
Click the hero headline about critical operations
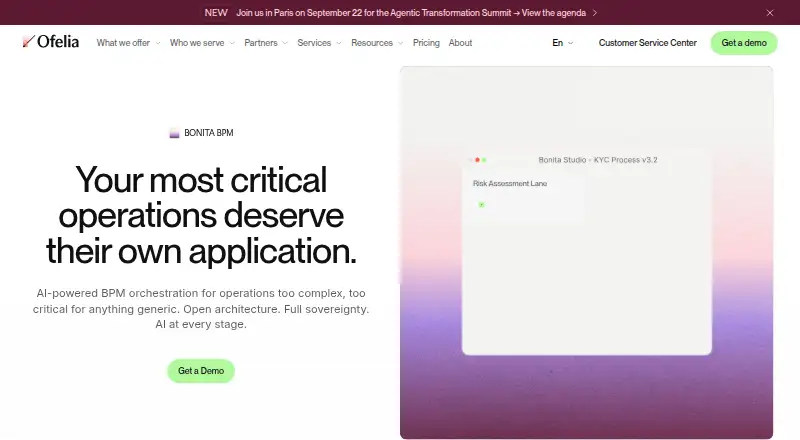pyautogui.click(x=201, y=215)
